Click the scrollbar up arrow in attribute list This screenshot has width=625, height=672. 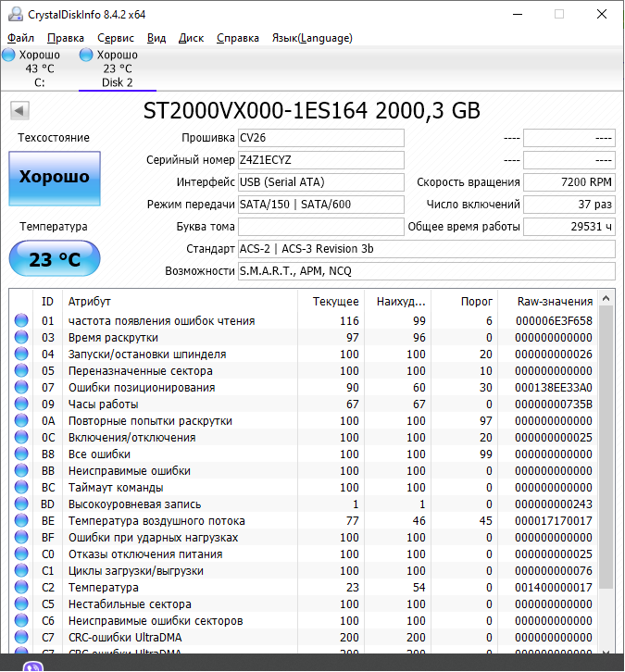(x=606, y=299)
